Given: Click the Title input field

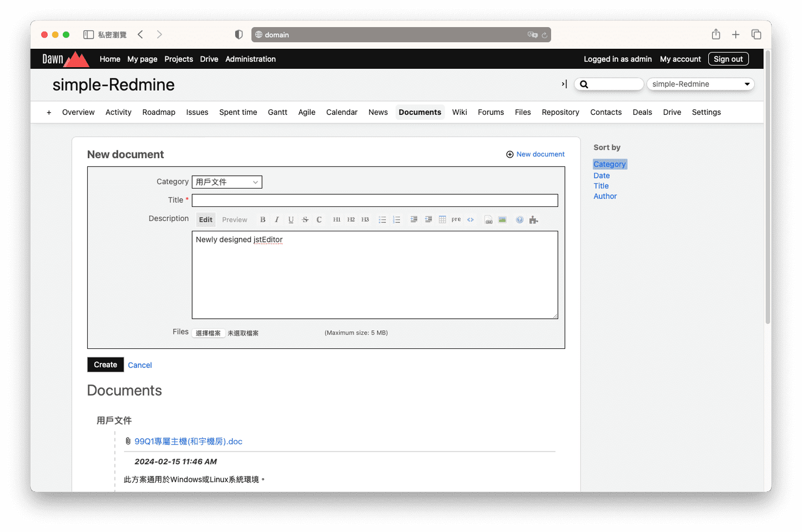Looking at the screenshot, I should tap(375, 200).
